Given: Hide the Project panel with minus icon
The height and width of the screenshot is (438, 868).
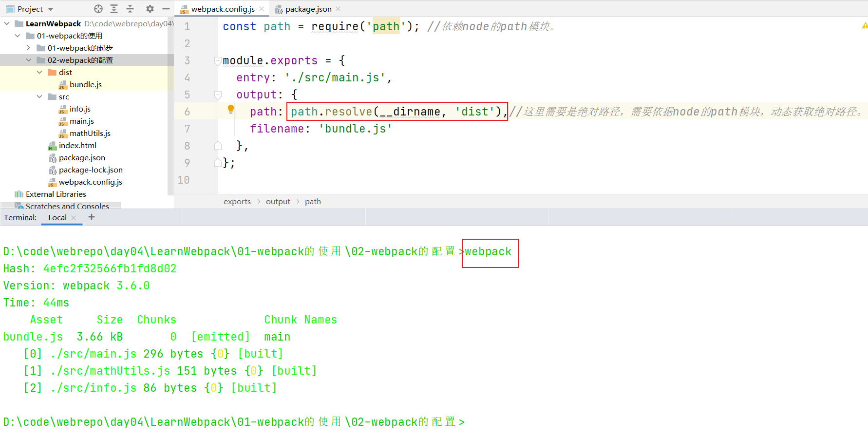Looking at the screenshot, I should pos(166,9).
